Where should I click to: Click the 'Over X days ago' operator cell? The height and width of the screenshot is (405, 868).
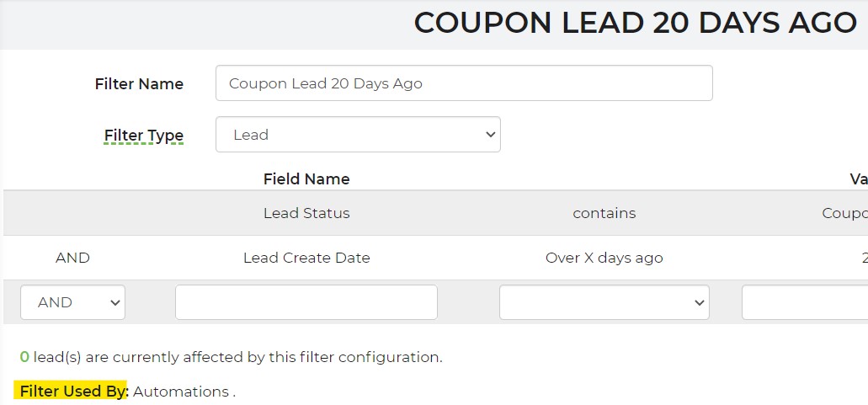(x=604, y=258)
